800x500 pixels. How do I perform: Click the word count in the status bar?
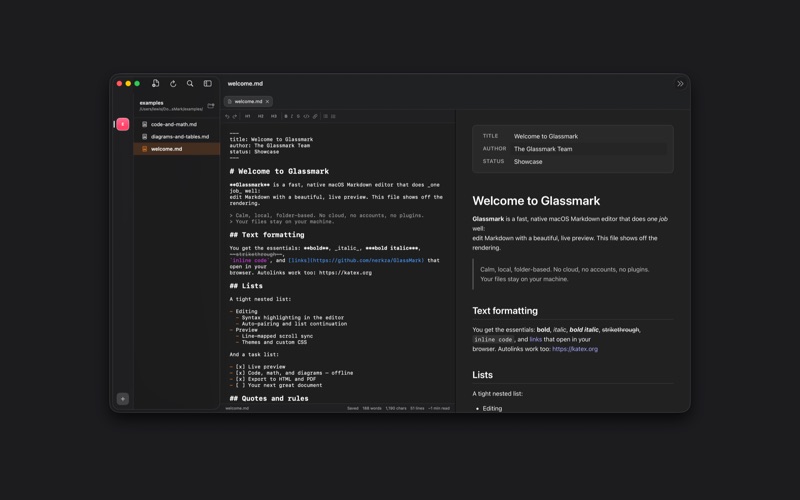point(372,408)
